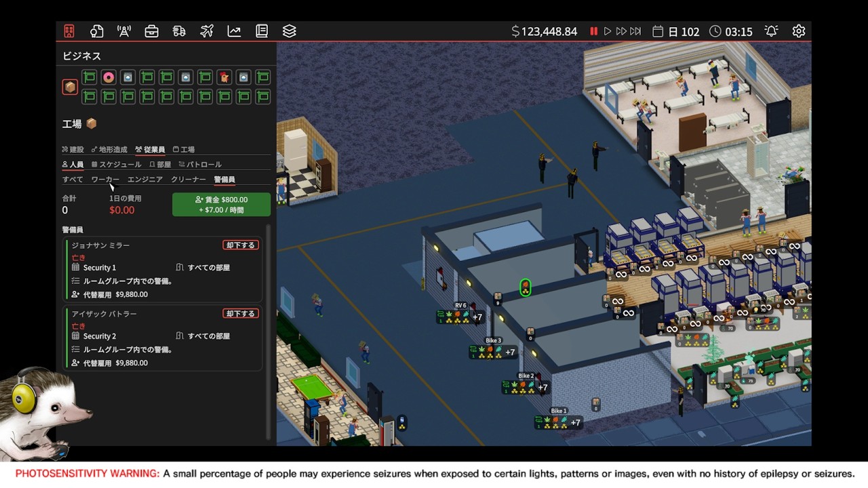Select the Bike 3 vehicle label
The image size is (868, 488).
coord(493,341)
